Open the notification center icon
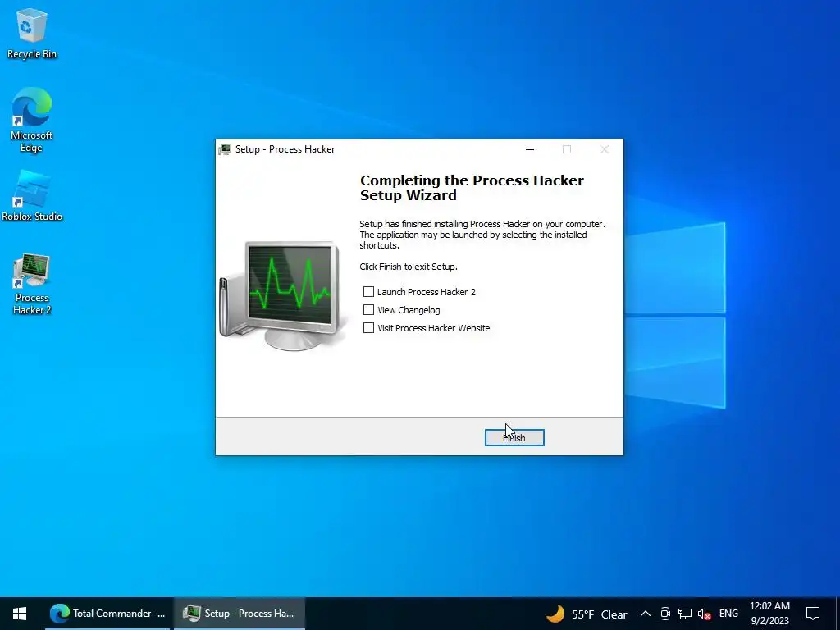 [x=813, y=614]
